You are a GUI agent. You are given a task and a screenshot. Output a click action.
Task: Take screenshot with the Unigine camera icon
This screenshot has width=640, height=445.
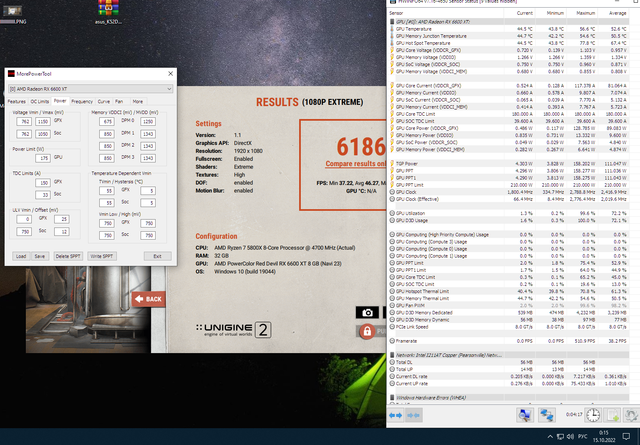point(367,313)
